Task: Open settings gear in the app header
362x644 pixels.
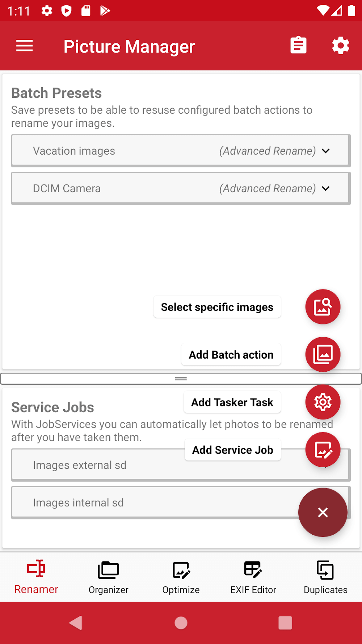Action: point(340,46)
